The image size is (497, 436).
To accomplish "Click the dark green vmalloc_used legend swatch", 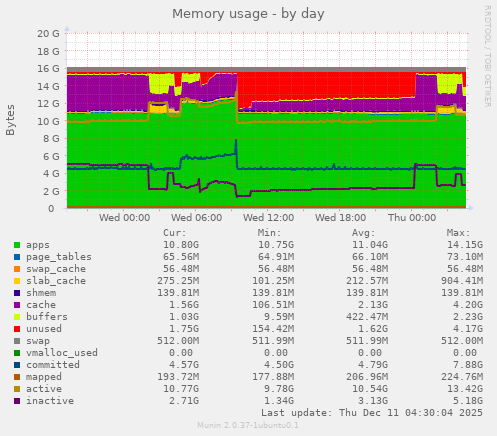I will click(17, 353).
